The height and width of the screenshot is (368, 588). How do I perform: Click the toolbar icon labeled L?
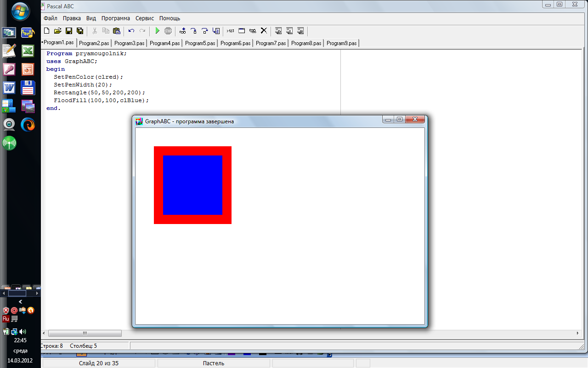289,31
